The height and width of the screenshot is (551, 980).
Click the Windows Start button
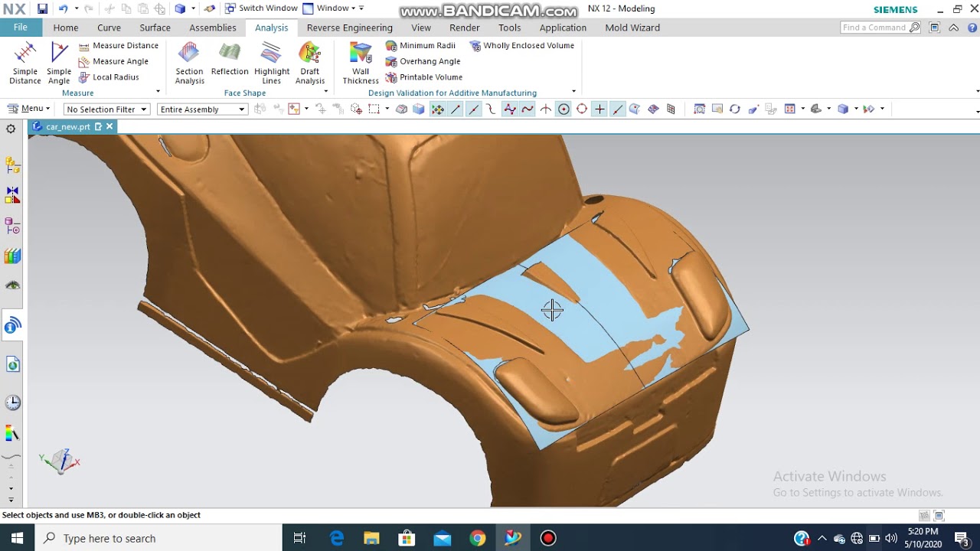pyautogui.click(x=17, y=538)
